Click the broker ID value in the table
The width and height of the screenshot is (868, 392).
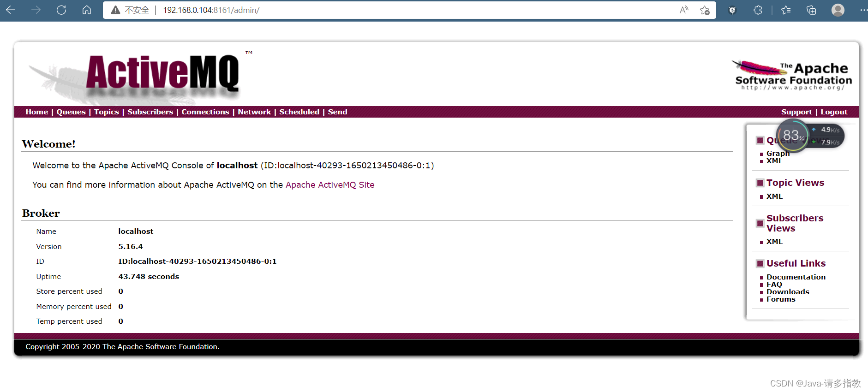click(198, 261)
